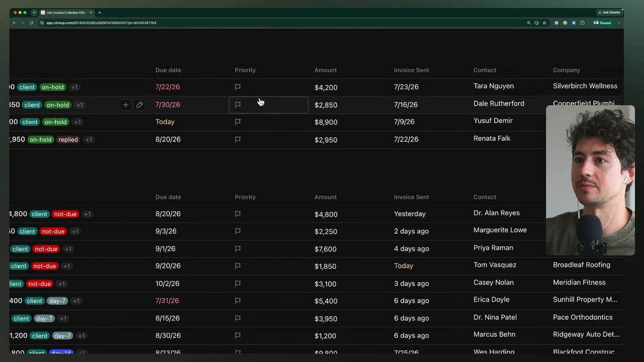
Task: Close the Invoice Collection CRM tab
Action: (91, 13)
